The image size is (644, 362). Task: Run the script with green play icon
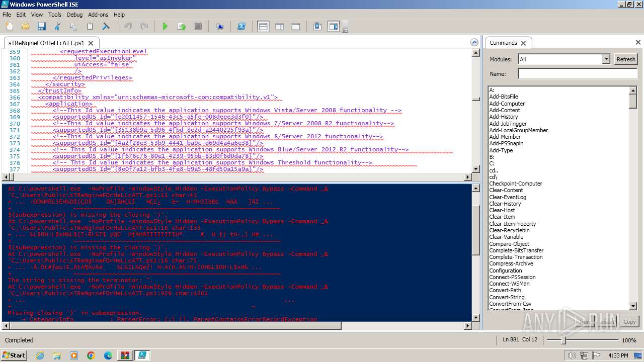click(165, 27)
